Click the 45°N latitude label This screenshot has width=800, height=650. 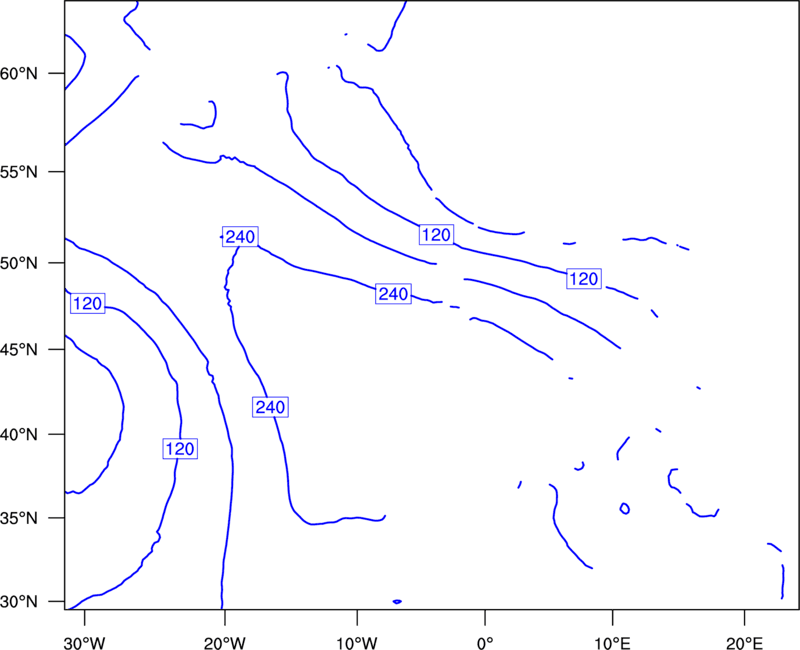click(19, 349)
